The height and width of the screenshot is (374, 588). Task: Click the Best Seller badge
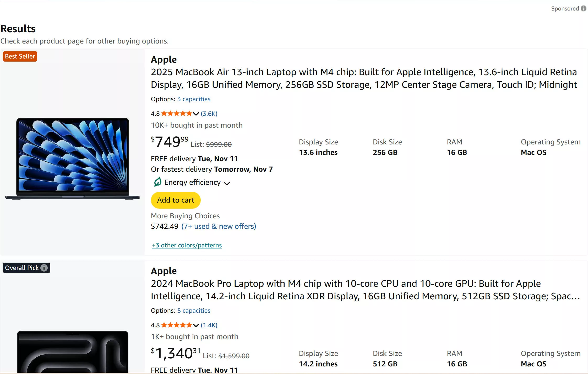[x=20, y=56]
